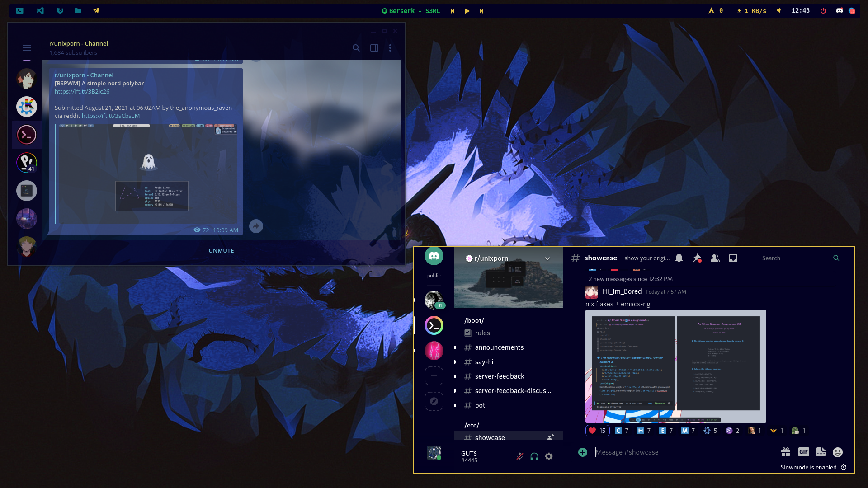Open the https://ift.tt/3B2ic26 link

(x=82, y=91)
